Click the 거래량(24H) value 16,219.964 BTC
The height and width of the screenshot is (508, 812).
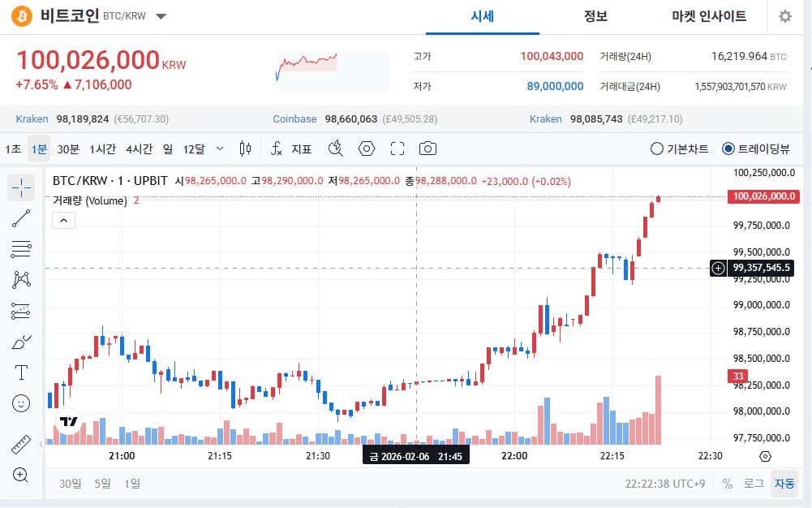[748, 56]
